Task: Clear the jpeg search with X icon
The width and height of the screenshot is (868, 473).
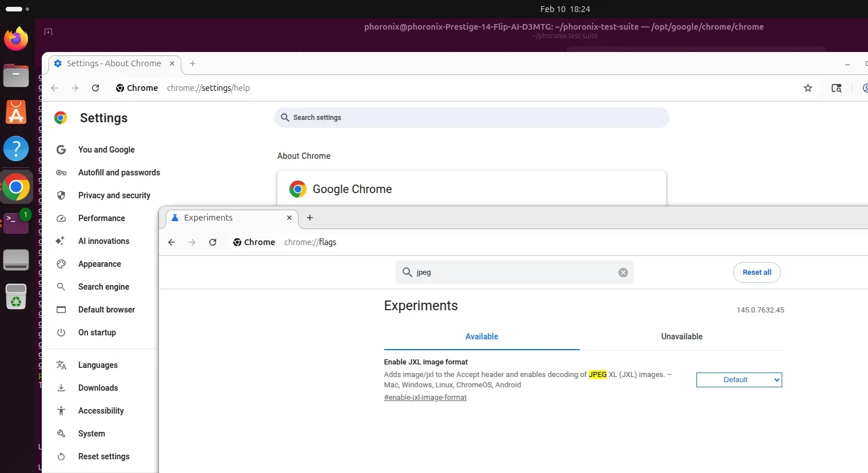Action: (623, 272)
